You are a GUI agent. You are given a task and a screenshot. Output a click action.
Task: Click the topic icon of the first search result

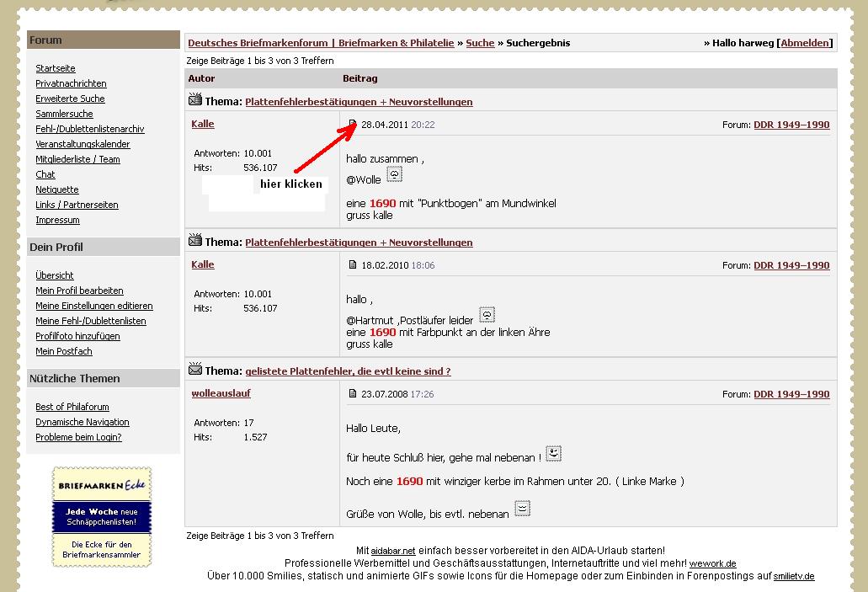195,101
